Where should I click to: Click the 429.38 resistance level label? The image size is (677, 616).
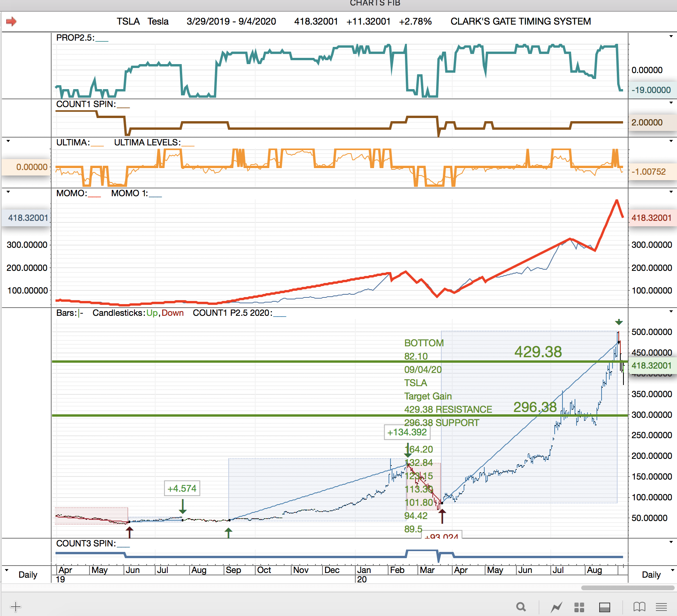point(538,352)
